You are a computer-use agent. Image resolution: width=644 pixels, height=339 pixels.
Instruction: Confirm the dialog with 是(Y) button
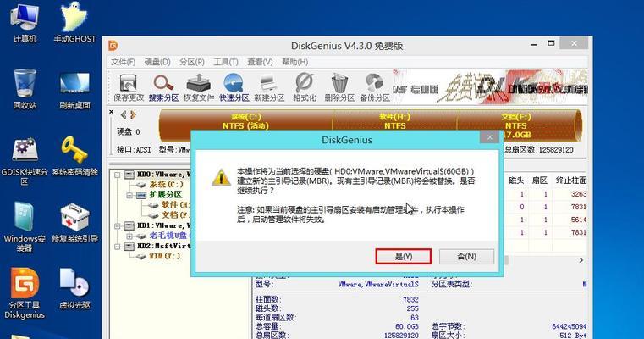coord(403,256)
